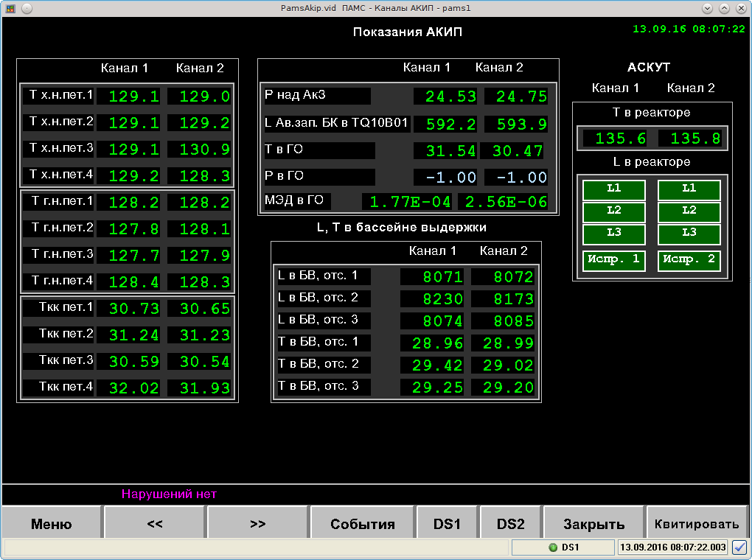Click Channel 1 L1 level indicator
Screen dimensions: 752x560
(614, 189)
